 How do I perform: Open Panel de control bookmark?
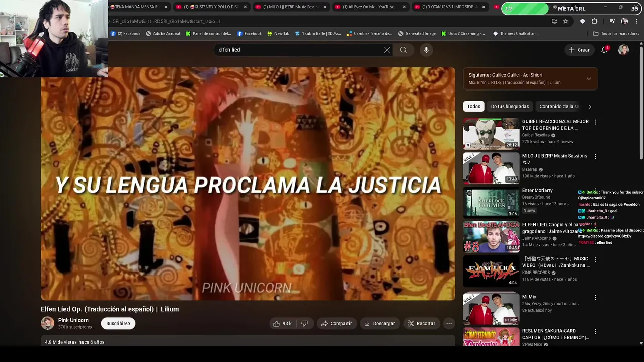[x=208, y=34]
